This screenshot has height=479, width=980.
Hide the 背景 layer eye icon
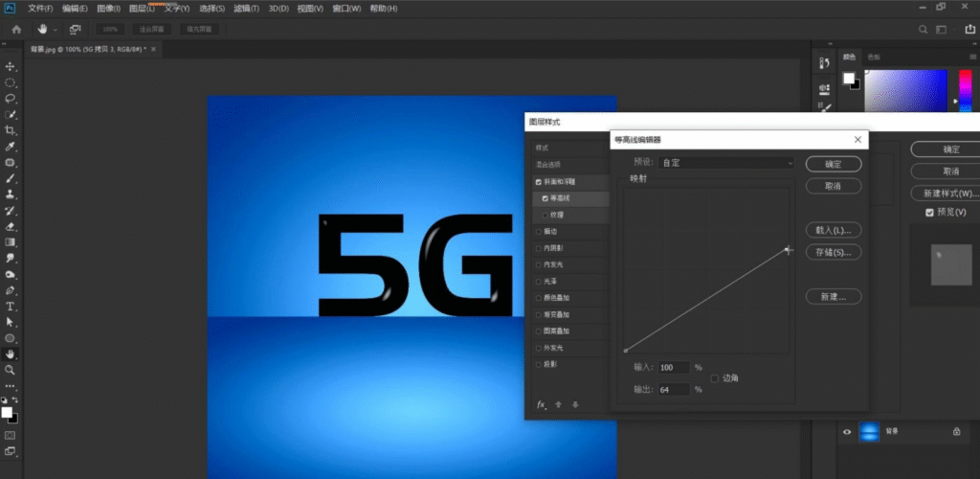pyautogui.click(x=848, y=431)
